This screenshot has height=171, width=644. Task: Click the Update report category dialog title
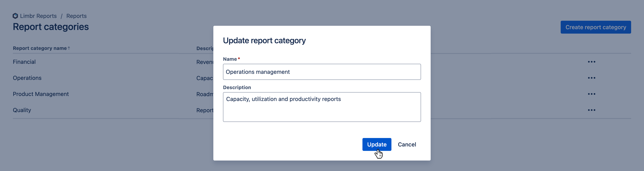click(264, 40)
